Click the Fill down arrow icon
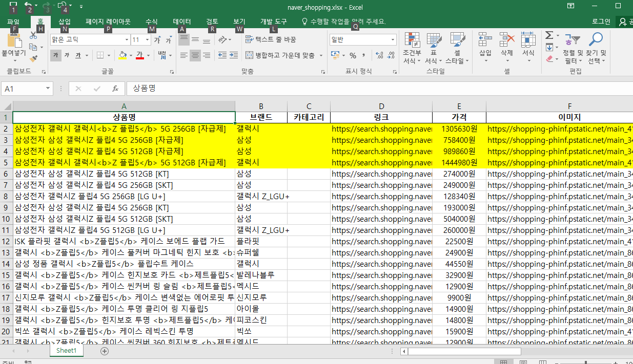 tap(549, 47)
